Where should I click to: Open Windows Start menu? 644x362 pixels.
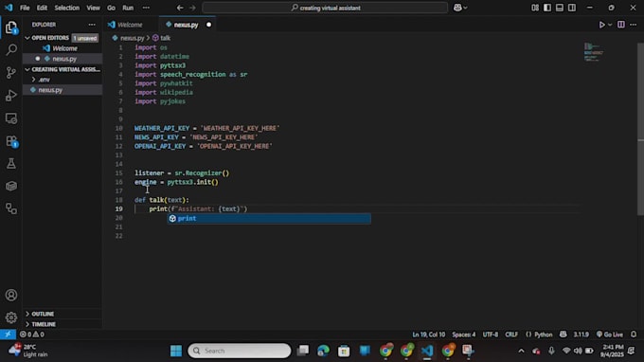pos(176,351)
